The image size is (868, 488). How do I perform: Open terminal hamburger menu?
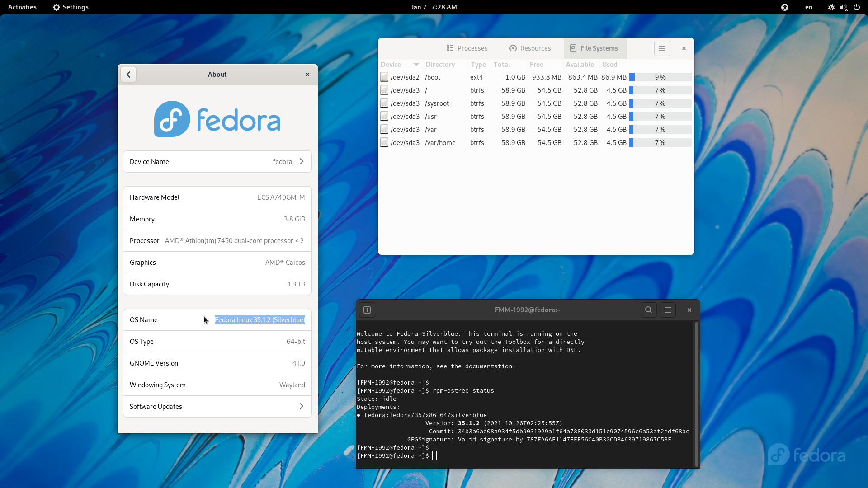click(668, 310)
